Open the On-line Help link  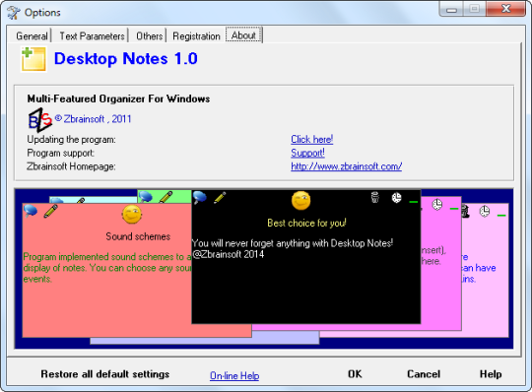coord(234,375)
